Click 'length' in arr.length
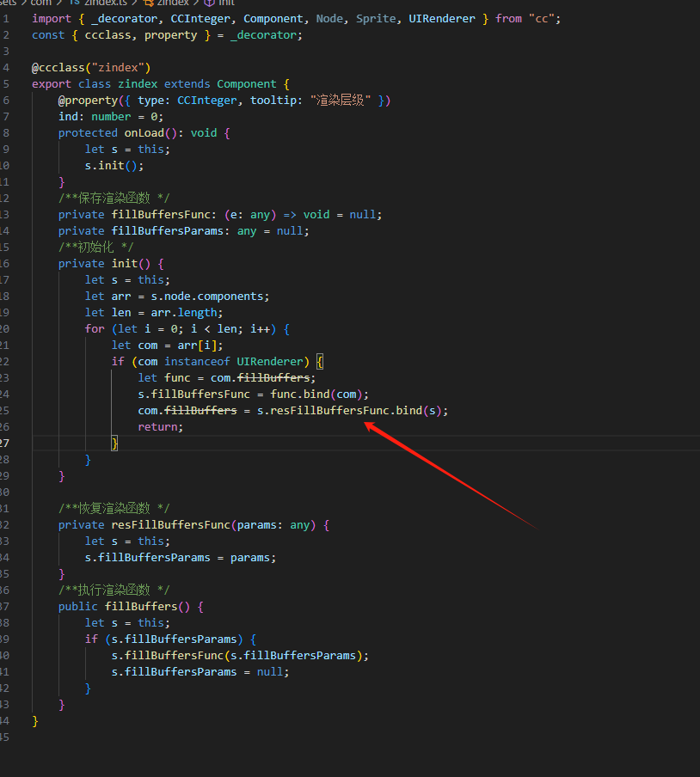The image size is (700, 777). pyautogui.click(x=197, y=313)
